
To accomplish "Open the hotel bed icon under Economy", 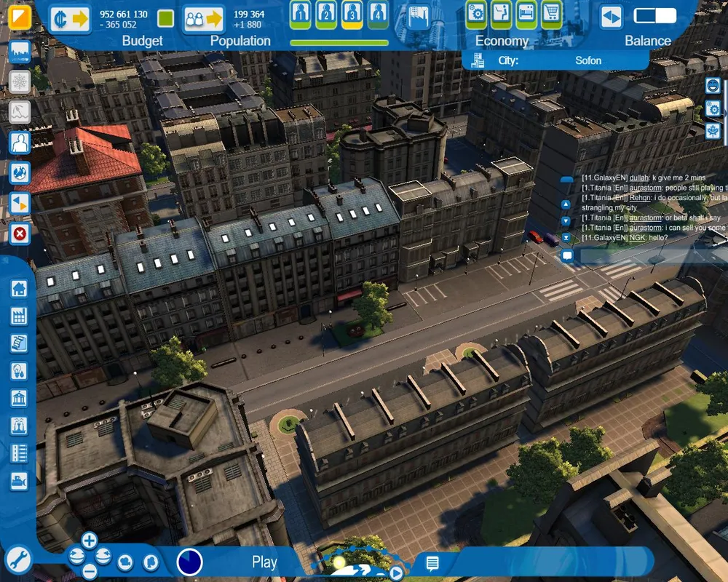I will [526, 14].
